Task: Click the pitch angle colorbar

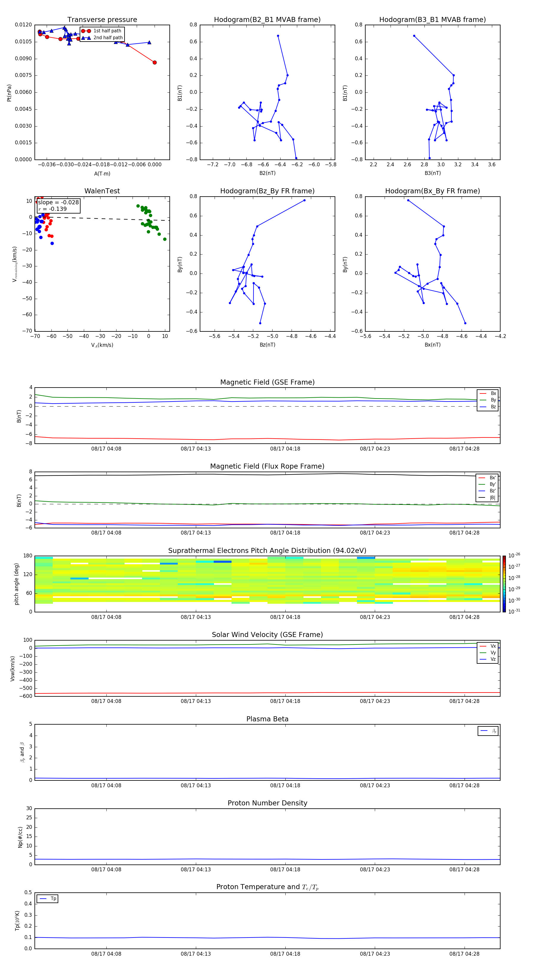Action: coord(504,584)
